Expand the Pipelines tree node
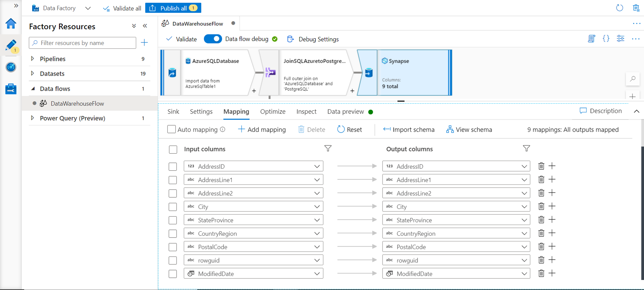This screenshot has width=644, height=290. [x=33, y=59]
